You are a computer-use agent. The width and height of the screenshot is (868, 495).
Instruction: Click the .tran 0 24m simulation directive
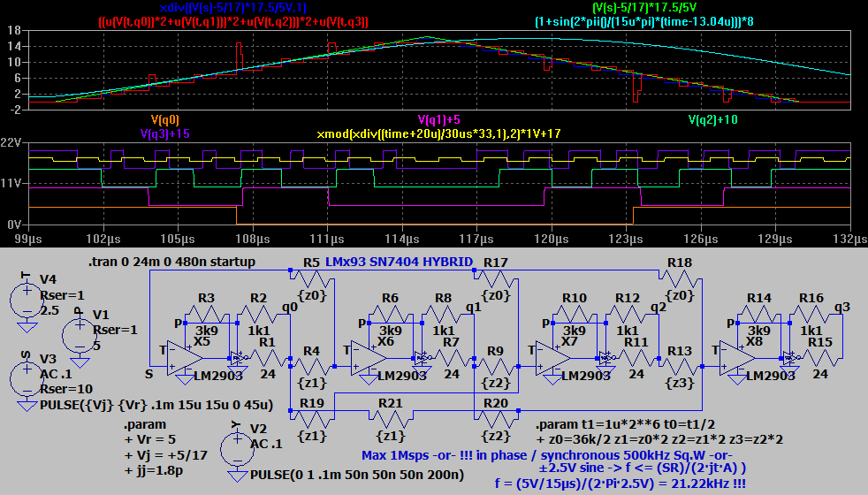(171, 262)
